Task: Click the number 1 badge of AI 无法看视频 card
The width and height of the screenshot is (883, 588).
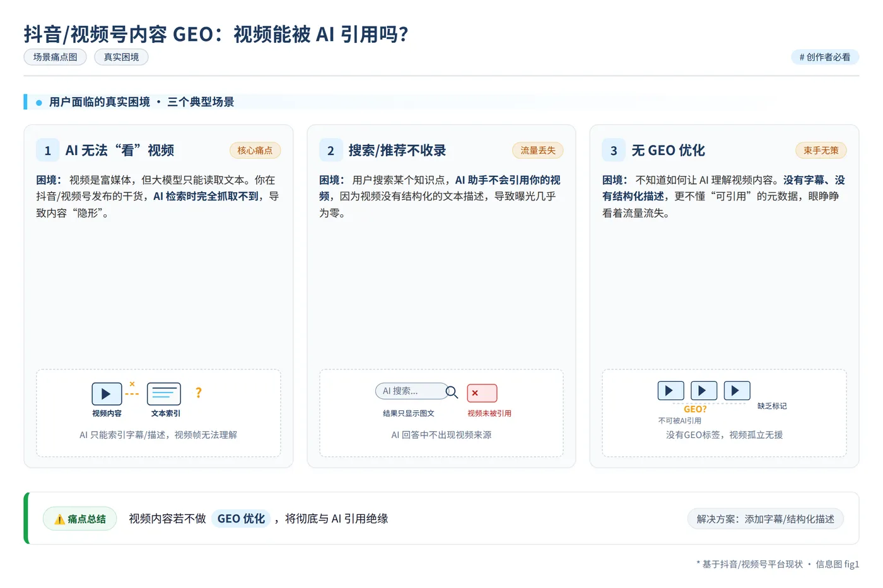Action: pos(47,151)
